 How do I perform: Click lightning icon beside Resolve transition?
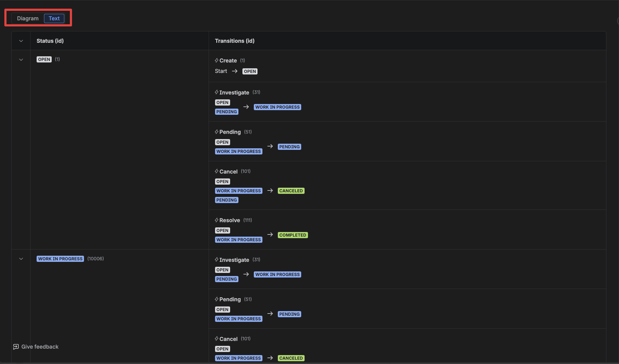[x=217, y=220]
